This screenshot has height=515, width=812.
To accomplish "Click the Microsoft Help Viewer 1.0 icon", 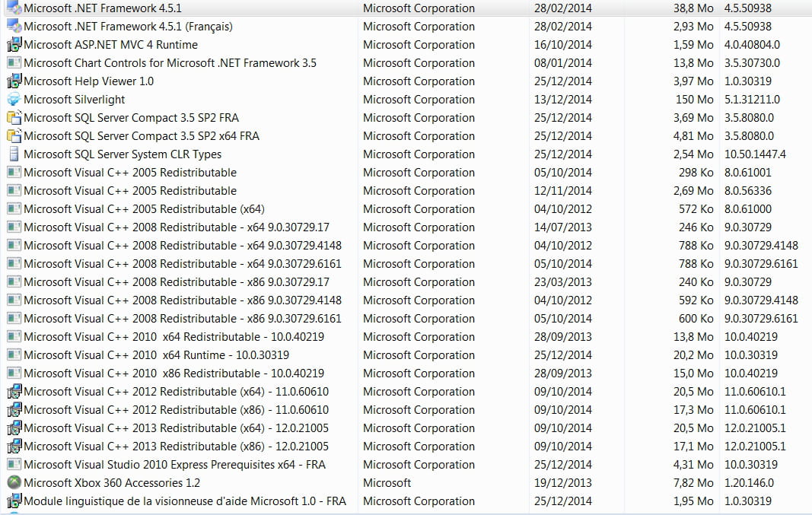I will (x=14, y=81).
